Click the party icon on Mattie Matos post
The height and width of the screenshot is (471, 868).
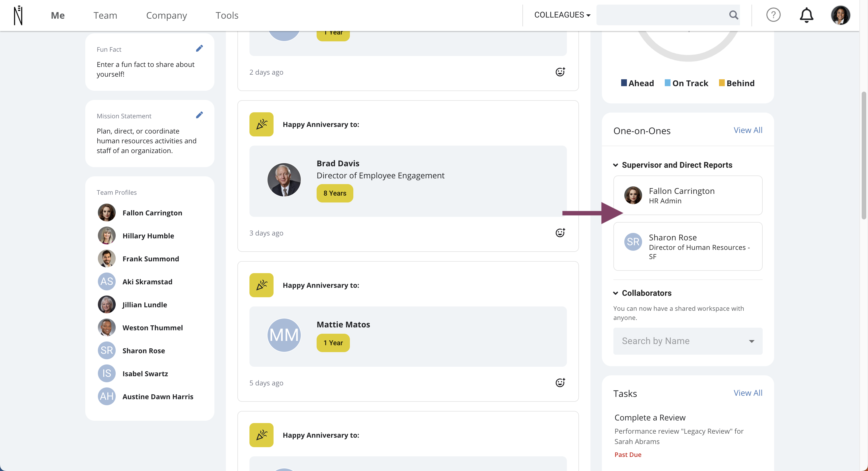point(261,285)
